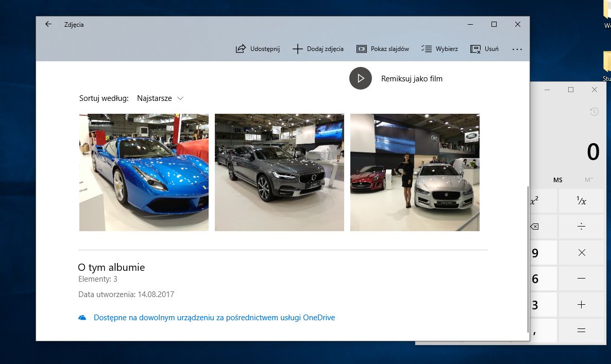Close the Zdjęcia window
The image size is (611, 364).
pos(517,24)
